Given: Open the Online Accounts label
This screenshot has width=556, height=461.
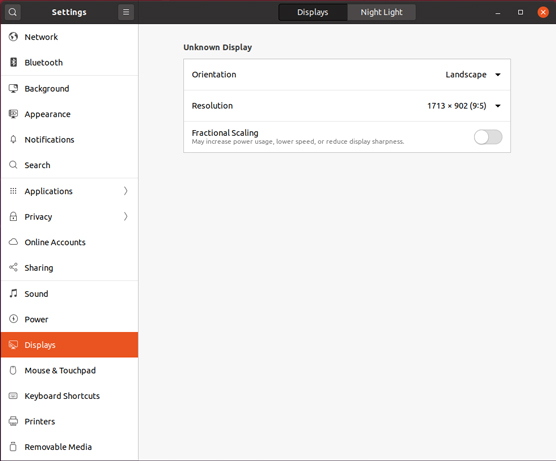Looking at the screenshot, I should pyautogui.click(x=55, y=242).
